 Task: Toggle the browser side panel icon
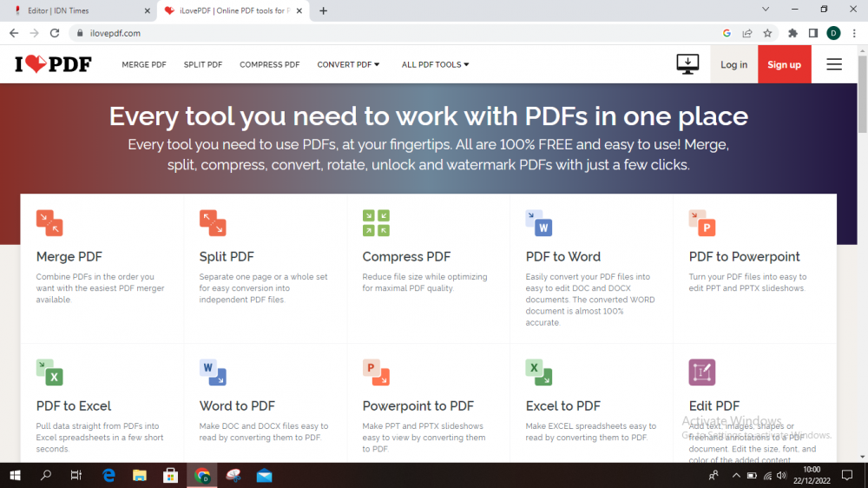(x=813, y=33)
